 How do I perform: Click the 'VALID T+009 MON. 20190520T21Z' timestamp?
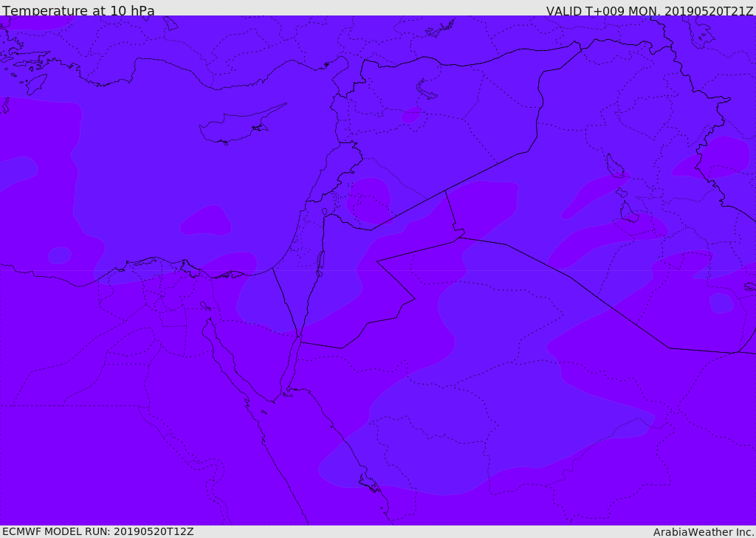point(650,11)
